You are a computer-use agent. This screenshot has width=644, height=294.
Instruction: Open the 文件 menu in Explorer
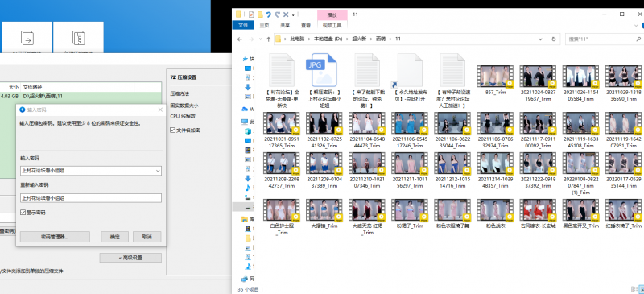tap(243, 25)
